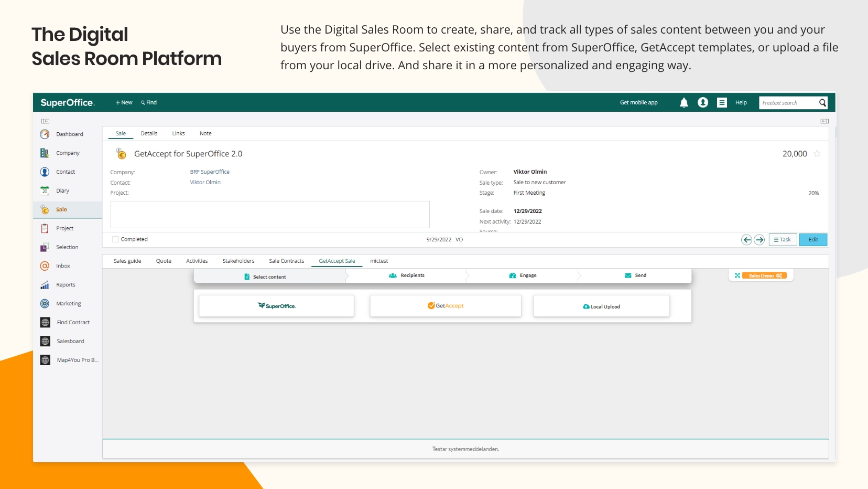
Task: Select the Sale navigator item
Action: [67, 209]
